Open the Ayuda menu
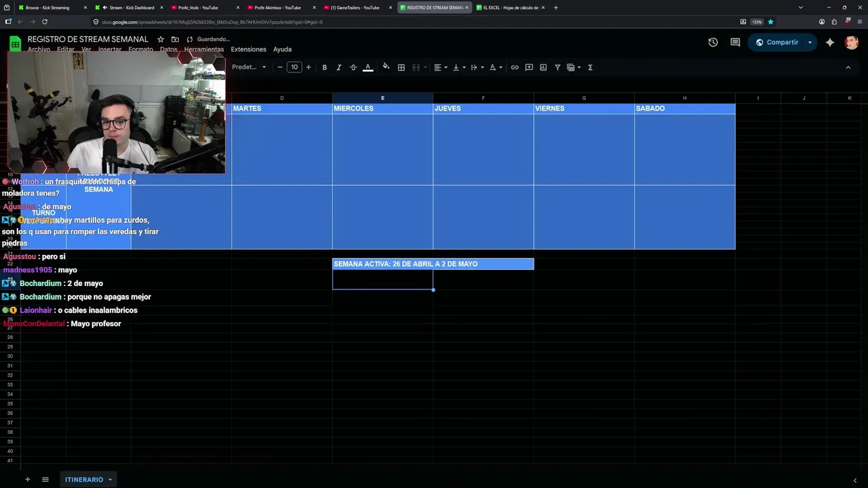The width and height of the screenshot is (868, 488). pos(282,49)
